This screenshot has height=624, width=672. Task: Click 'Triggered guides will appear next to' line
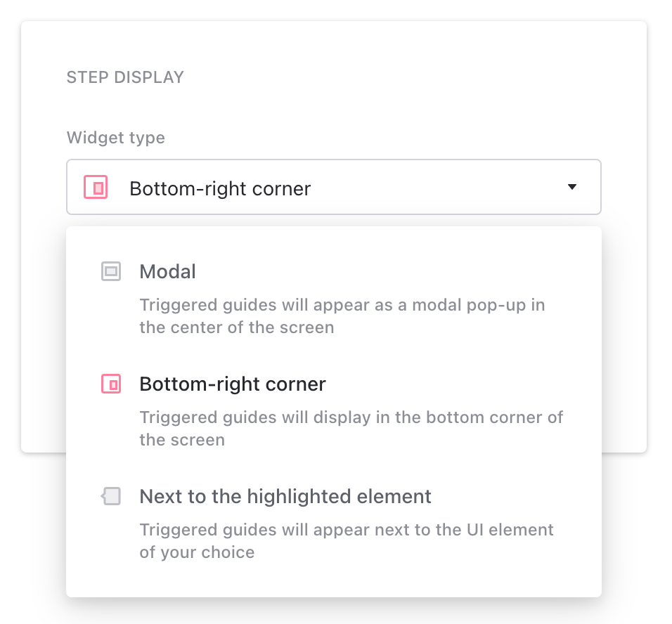pyautogui.click(x=347, y=530)
